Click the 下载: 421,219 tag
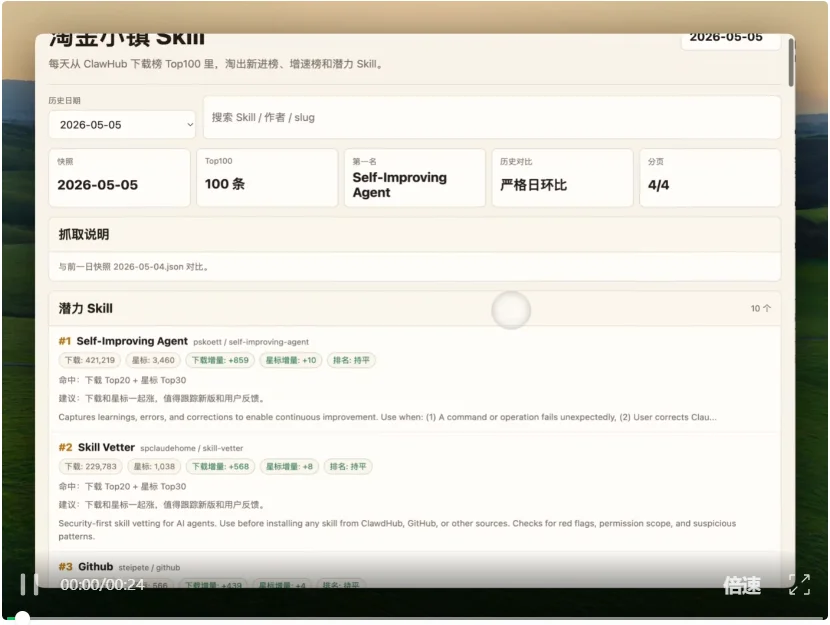The height and width of the screenshot is (625, 830). (89, 360)
